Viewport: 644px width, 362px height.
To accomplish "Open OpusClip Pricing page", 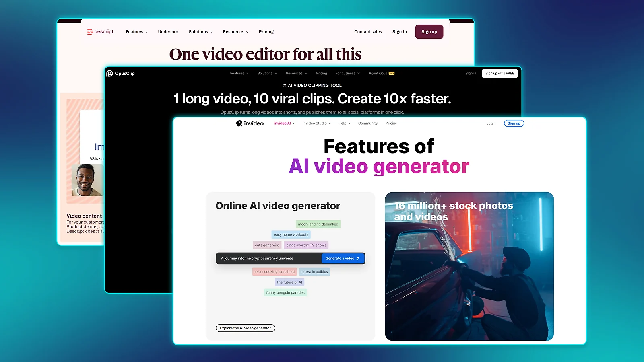I will pos(322,74).
